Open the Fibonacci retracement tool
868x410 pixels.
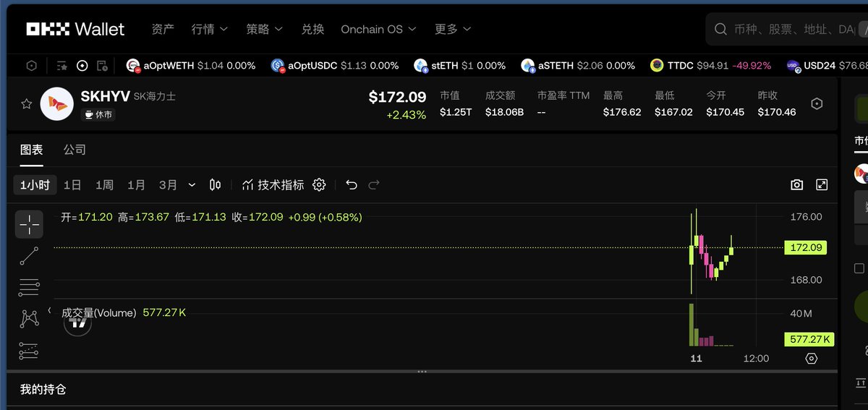point(29,287)
